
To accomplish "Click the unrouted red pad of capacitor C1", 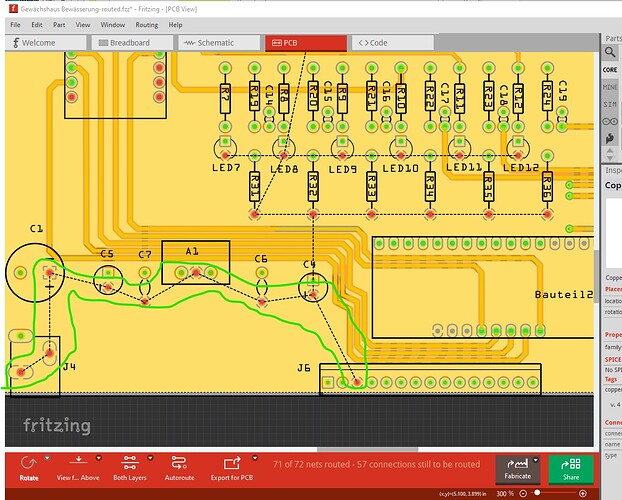I will (x=49, y=273).
